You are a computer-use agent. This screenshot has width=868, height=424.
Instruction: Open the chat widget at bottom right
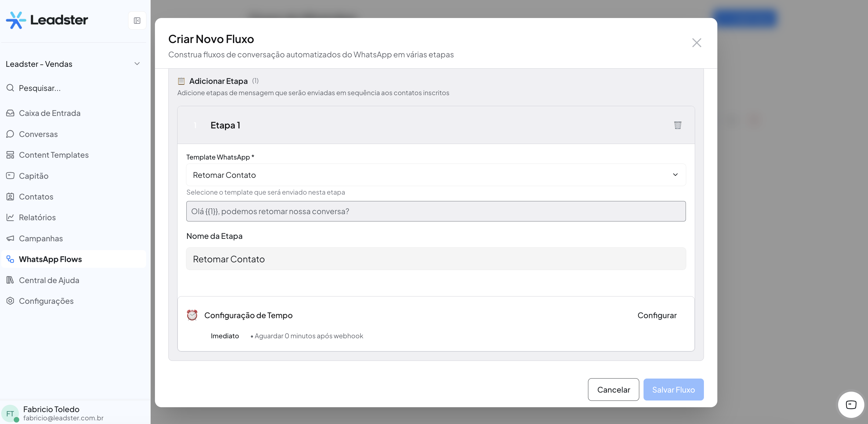point(851,404)
